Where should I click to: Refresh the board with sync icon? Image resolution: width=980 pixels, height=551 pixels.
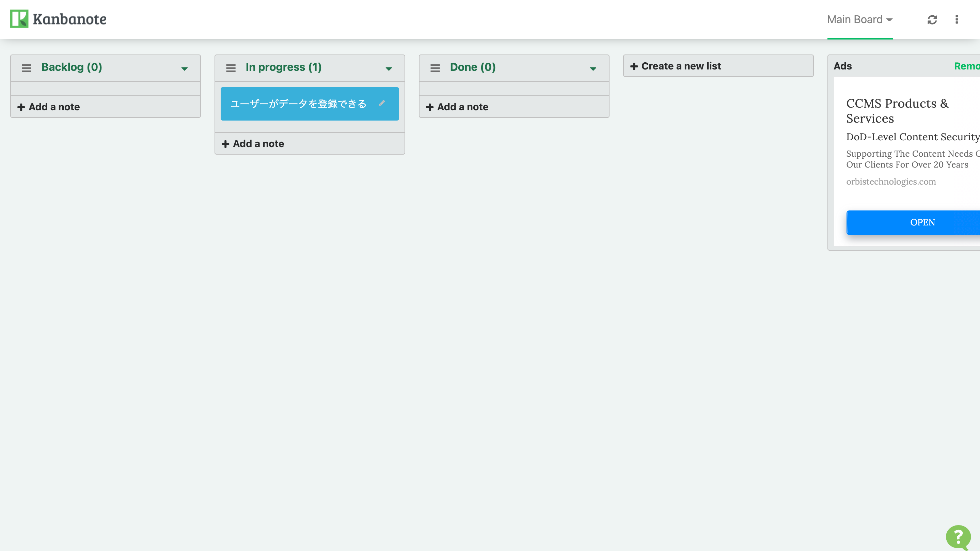pyautogui.click(x=932, y=19)
